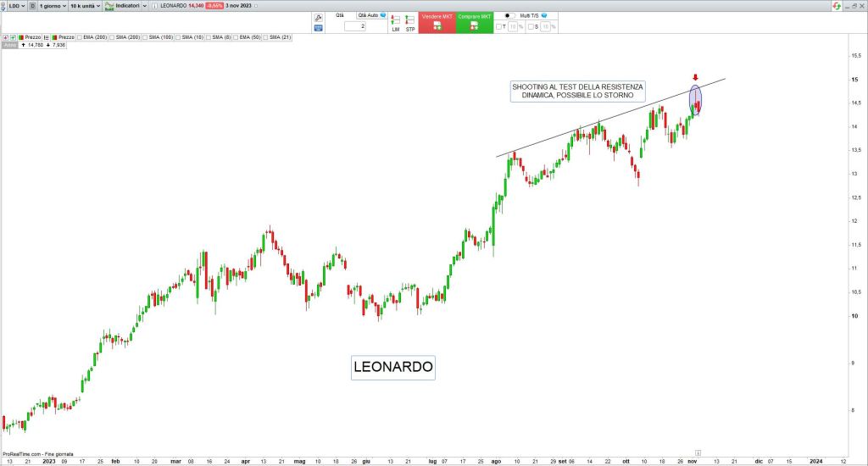The width and height of the screenshot is (868, 466).
Task: Click the red-green sync arrows icon
Action: pyautogui.click(x=837, y=6)
